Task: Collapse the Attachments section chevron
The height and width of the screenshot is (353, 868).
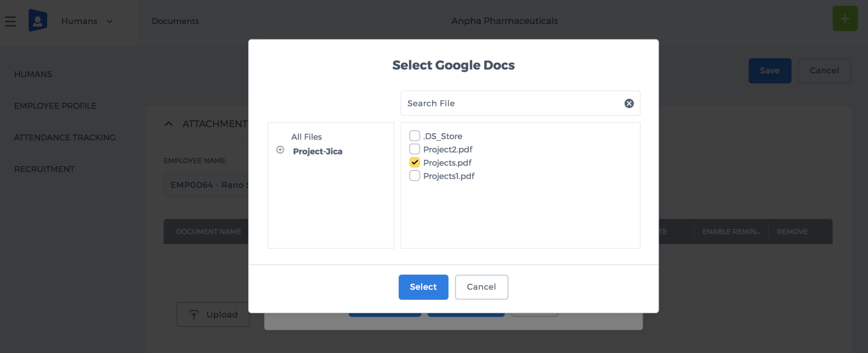Action: 169,124
